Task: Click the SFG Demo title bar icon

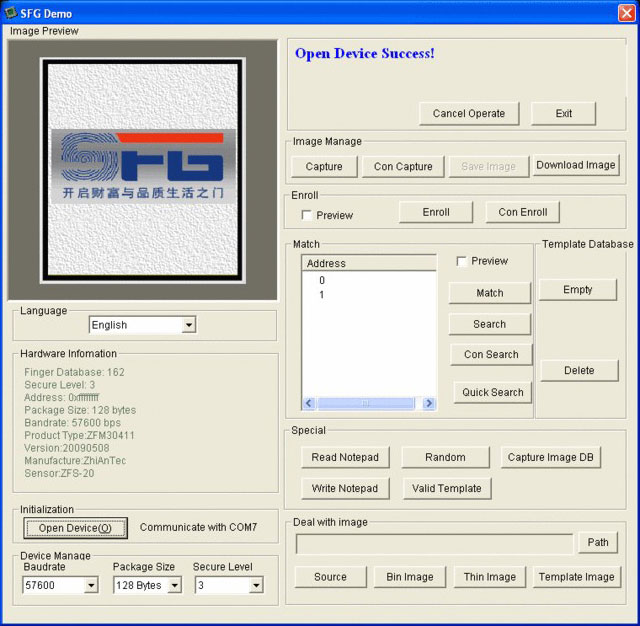Action: [11, 13]
